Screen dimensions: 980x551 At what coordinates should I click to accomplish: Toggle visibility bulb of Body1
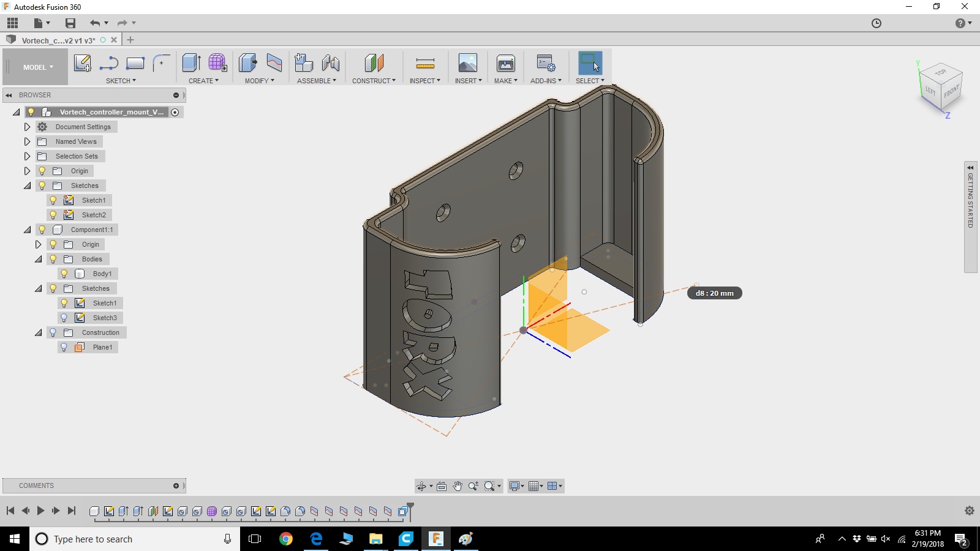coord(64,274)
